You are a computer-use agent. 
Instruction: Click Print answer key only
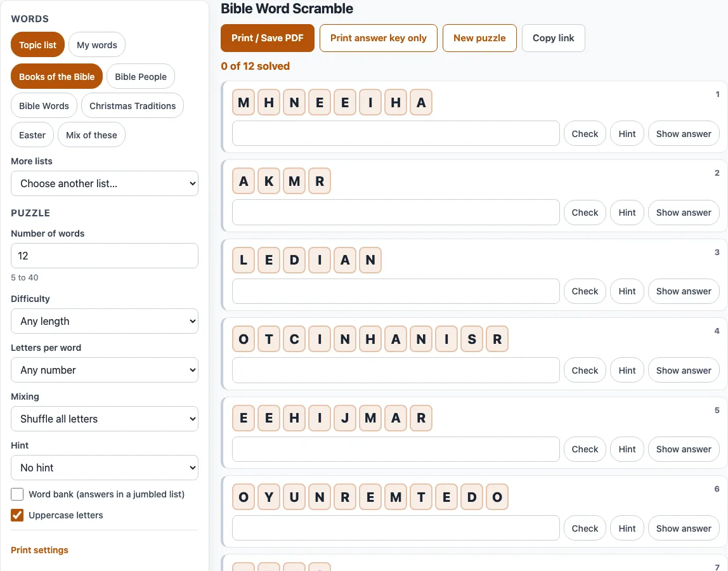[x=379, y=38]
